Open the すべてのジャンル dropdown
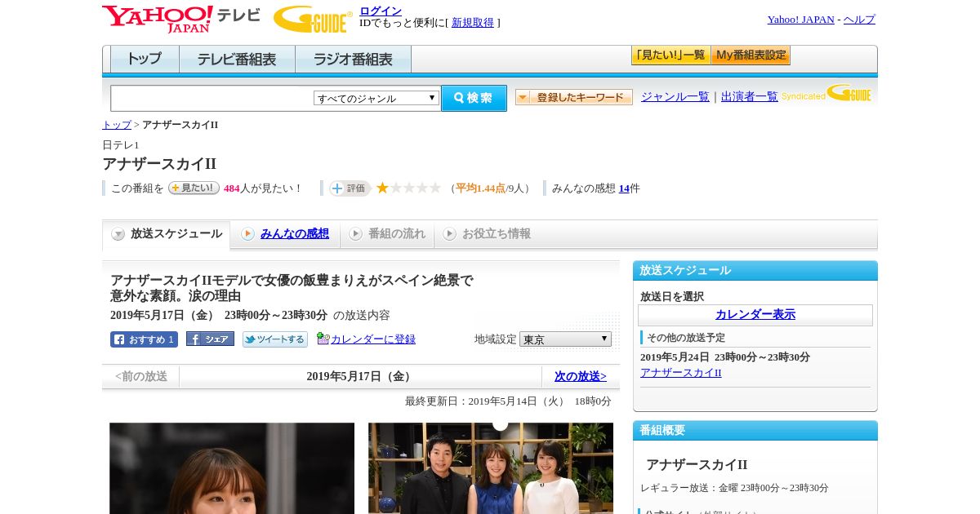 click(376, 98)
